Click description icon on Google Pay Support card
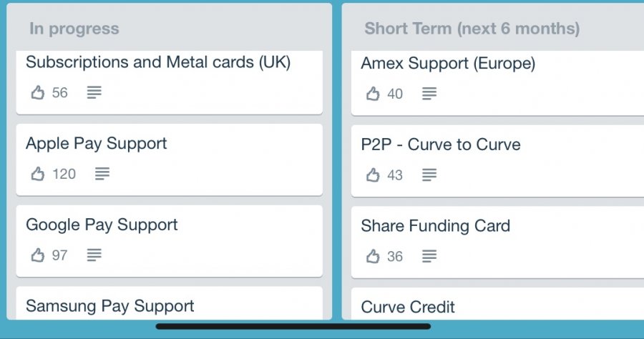The width and height of the screenshot is (644, 339). click(x=94, y=255)
